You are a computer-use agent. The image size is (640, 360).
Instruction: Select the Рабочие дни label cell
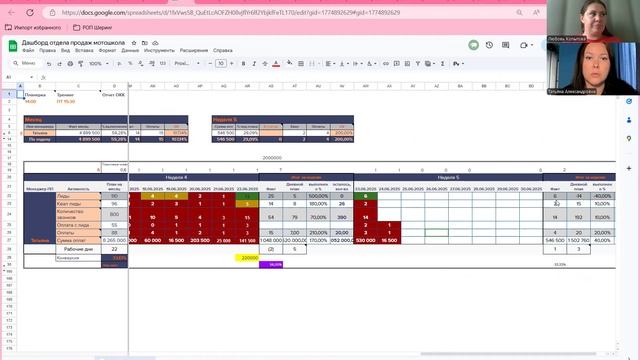pyautogui.click(x=78, y=249)
